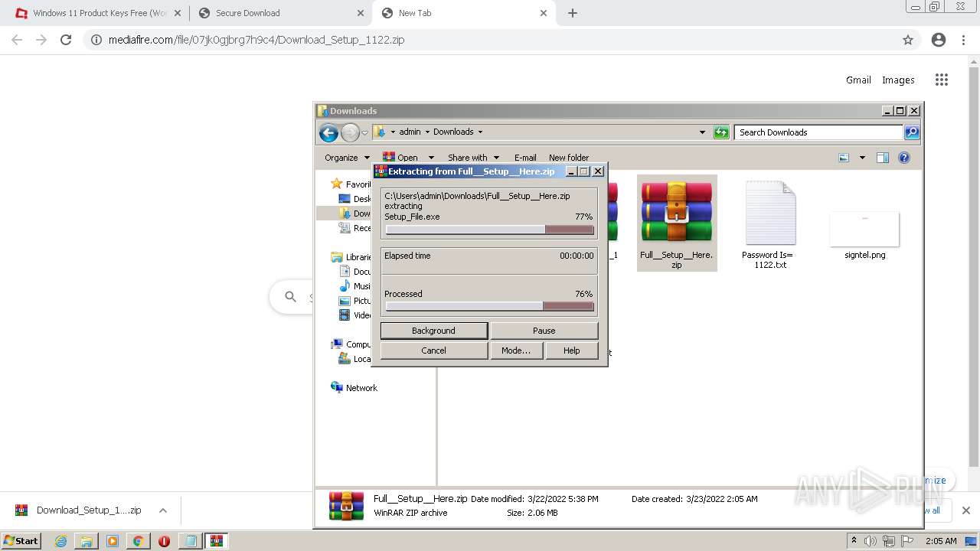Click the Videos library icon

345,315
